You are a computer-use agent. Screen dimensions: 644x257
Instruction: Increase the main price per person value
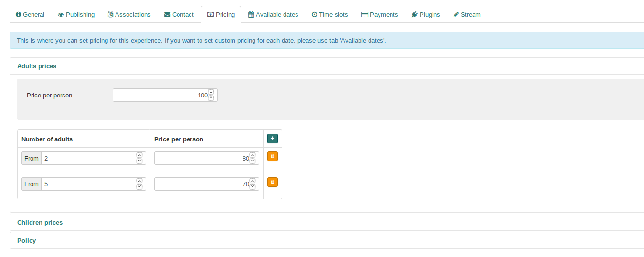(x=211, y=92)
